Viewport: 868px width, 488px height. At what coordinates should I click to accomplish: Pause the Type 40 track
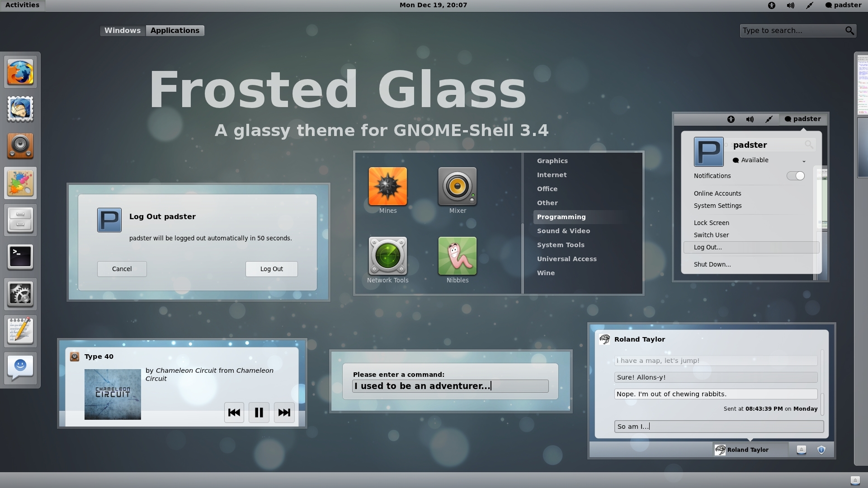pyautogui.click(x=259, y=413)
